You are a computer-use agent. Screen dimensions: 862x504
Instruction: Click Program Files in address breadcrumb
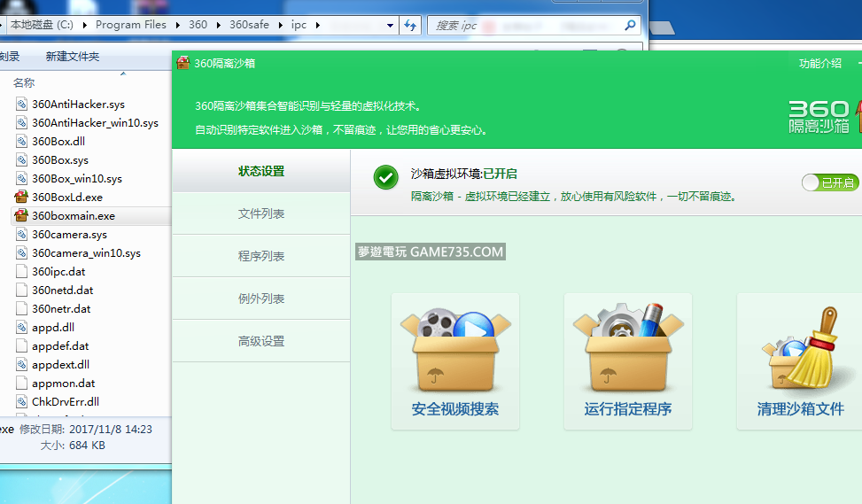(131, 25)
